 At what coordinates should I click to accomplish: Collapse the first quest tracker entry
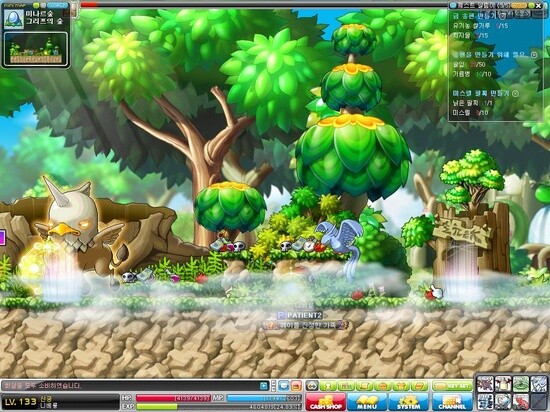[502, 16]
